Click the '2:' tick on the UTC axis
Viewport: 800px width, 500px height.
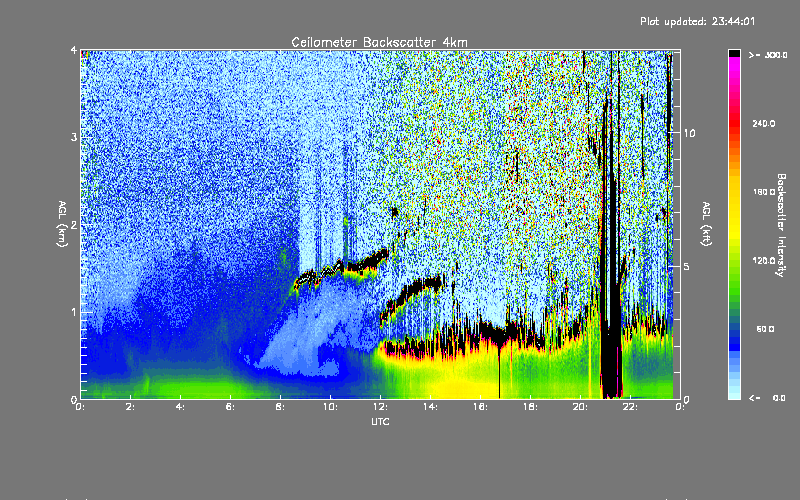pos(131,407)
